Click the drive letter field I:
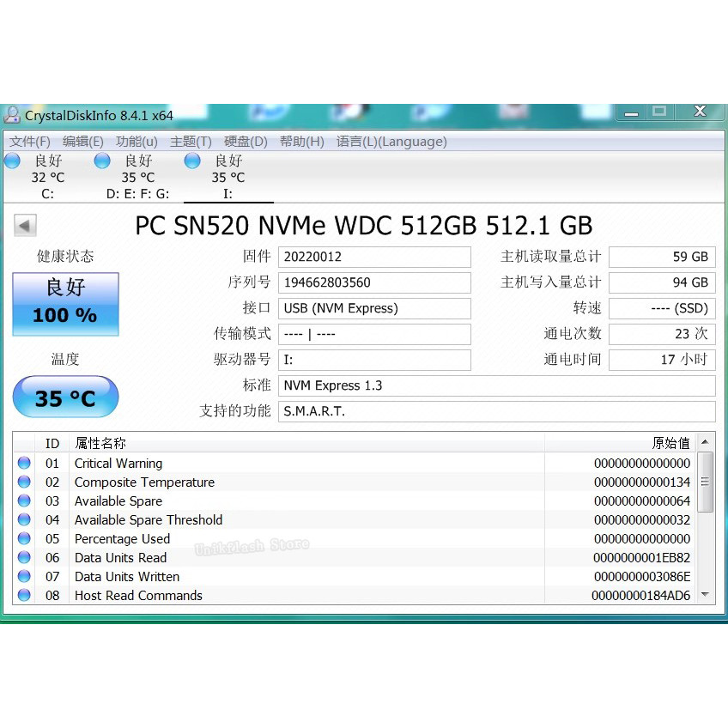Screen dimensions: 728x728 tap(374, 360)
